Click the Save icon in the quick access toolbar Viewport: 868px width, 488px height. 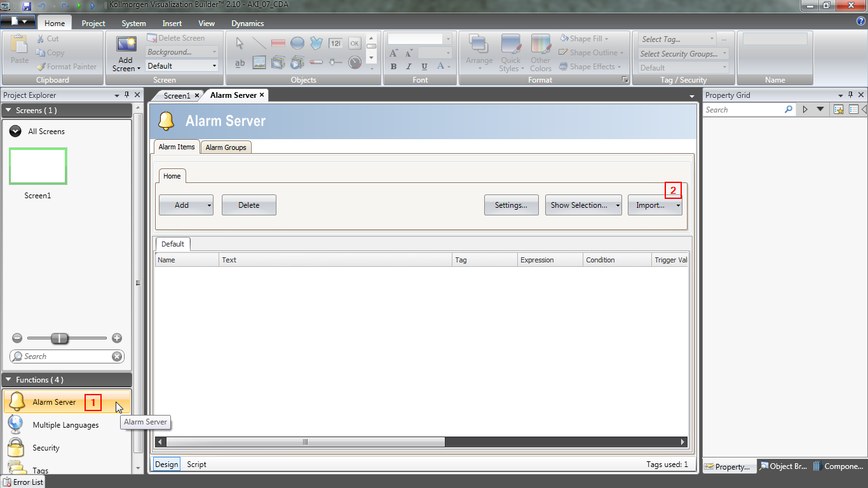27,6
